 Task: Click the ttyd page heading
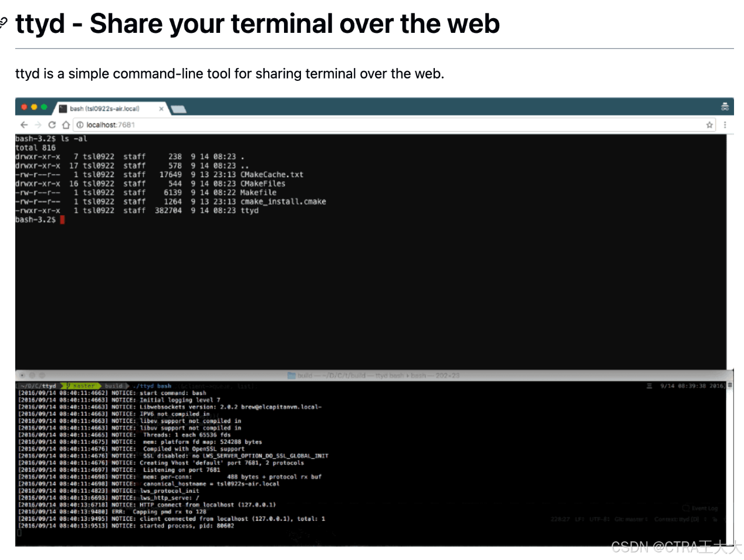pyautogui.click(x=258, y=24)
